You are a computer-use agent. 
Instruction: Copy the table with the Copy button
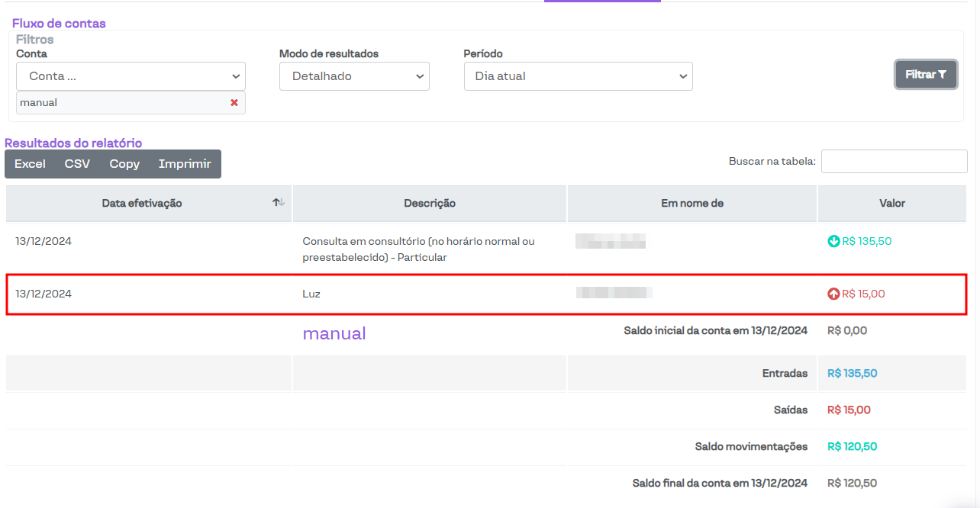pos(124,164)
